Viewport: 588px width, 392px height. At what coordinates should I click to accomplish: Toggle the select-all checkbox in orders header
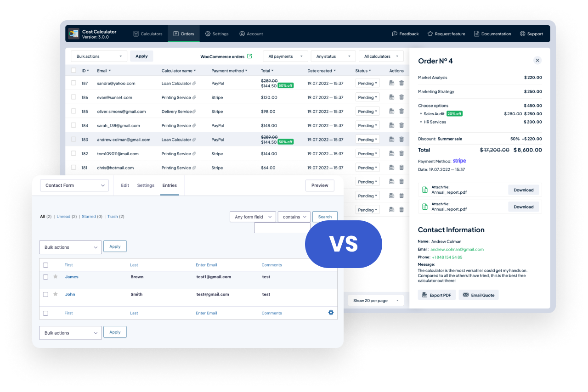pyautogui.click(x=73, y=71)
